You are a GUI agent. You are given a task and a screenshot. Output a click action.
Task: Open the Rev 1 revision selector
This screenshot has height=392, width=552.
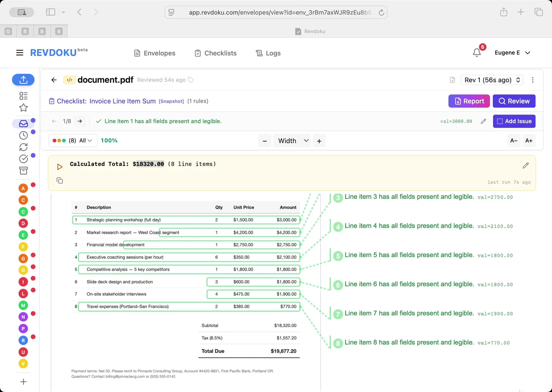click(491, 80)
